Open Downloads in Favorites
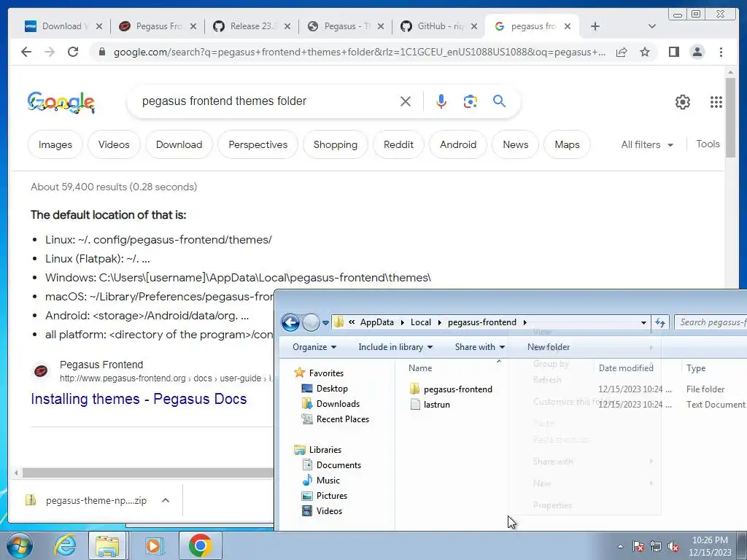Image resolution: width=747 pixels, height=560 pixels. tap(338, 404)
